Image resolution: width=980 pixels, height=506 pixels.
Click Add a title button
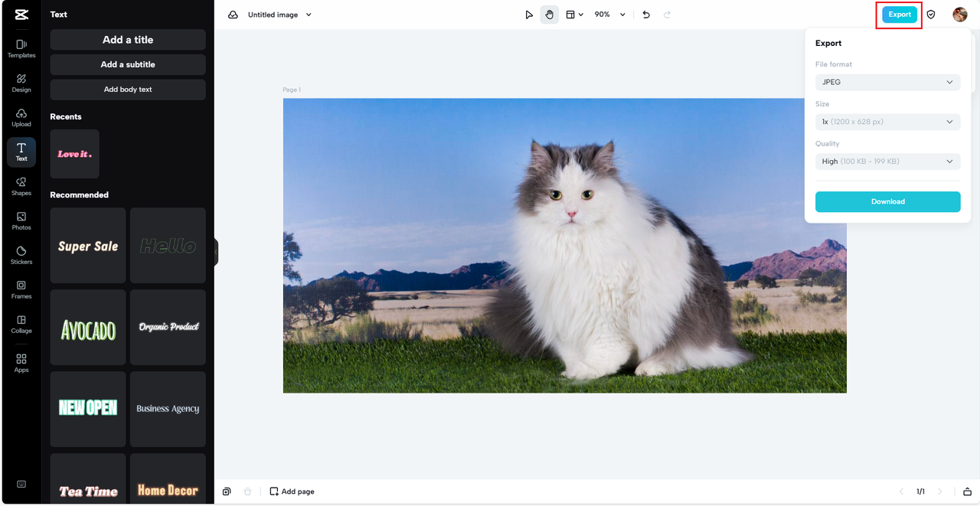click(128, 40)
